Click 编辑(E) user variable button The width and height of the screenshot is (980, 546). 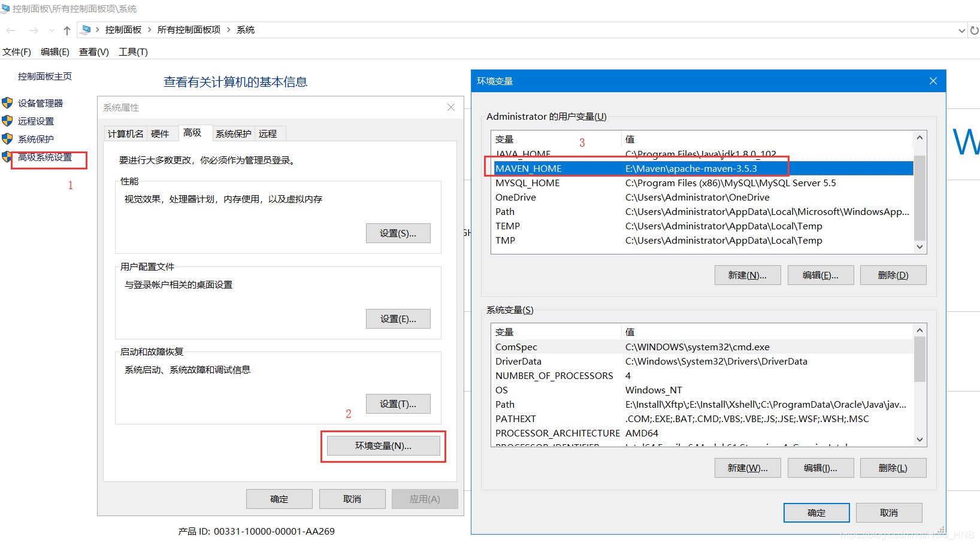click(821, 275)
